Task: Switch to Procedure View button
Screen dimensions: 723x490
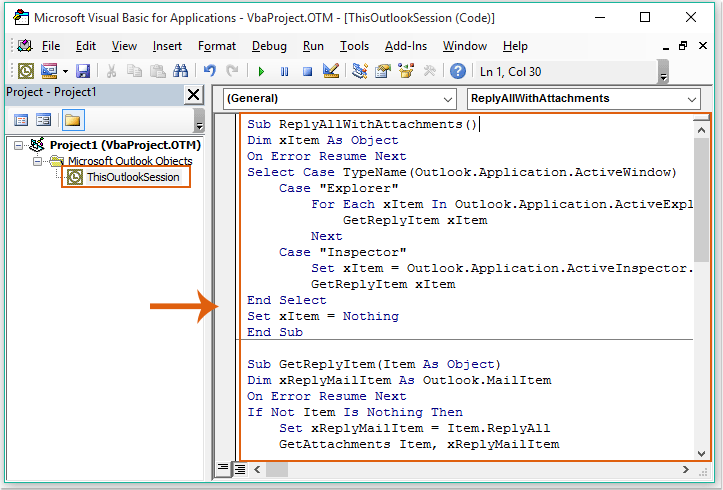Action: coord(223,469)
